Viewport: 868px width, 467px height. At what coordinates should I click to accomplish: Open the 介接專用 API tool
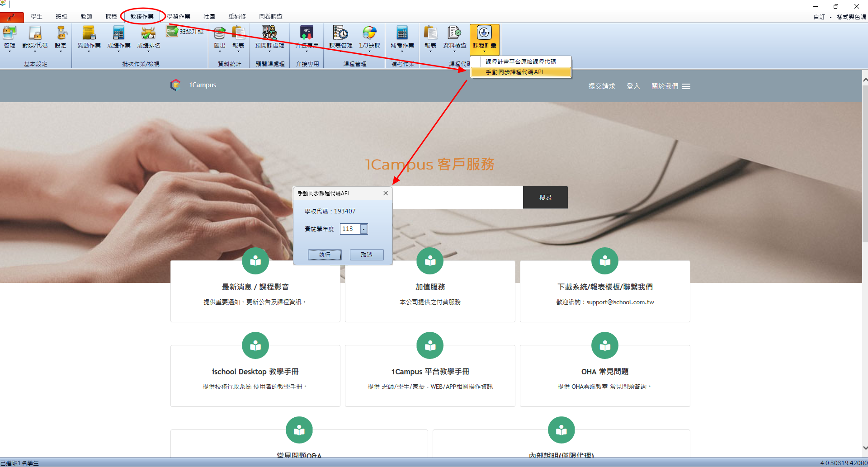(x=307, y=38)
